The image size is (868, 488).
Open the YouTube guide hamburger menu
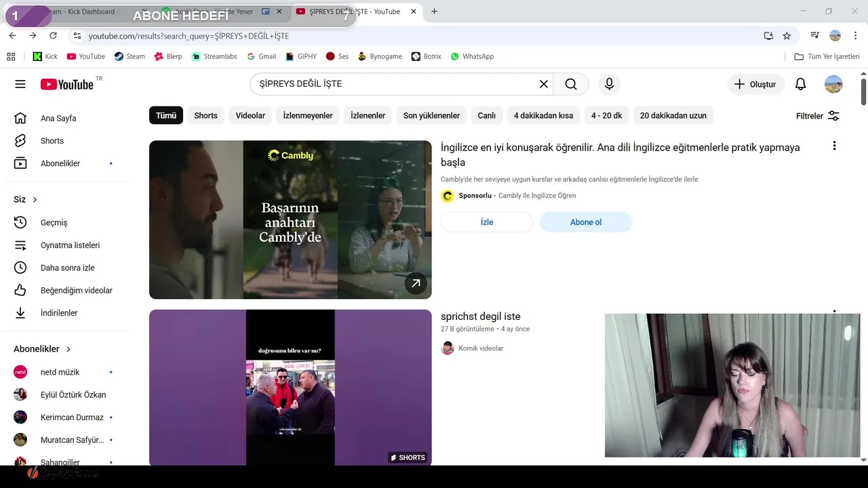pyautogui.click(x=20, y=84)
